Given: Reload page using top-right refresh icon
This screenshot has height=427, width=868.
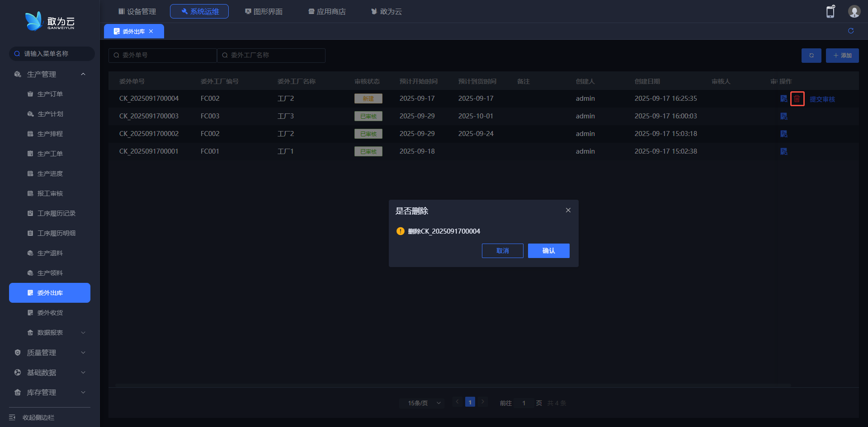Looking at the screenshot, I should point(850,31).
